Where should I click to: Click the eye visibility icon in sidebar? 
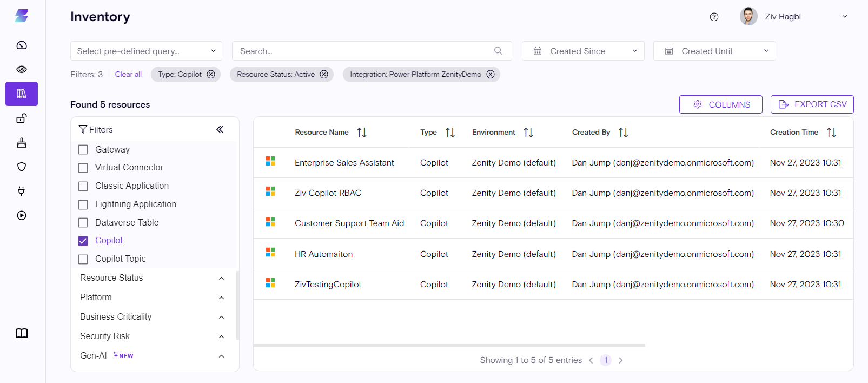point(22,69)
